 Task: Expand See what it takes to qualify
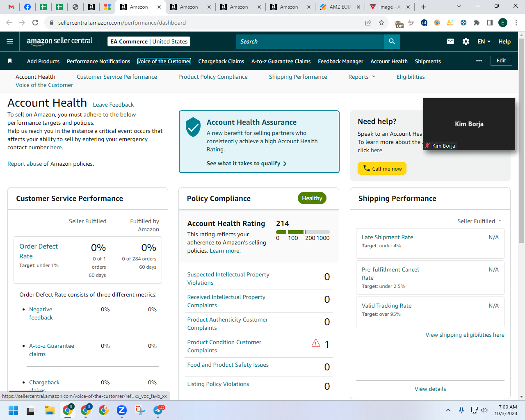click(x=247, y=163)
